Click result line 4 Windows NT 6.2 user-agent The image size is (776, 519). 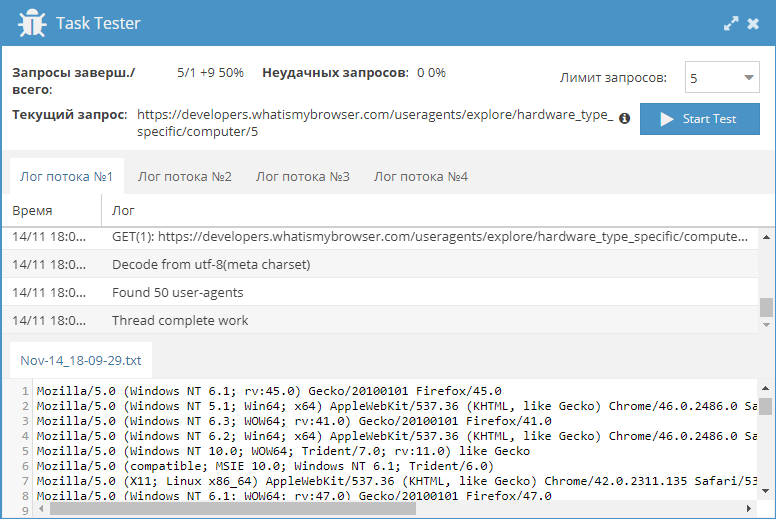point(396,436)
